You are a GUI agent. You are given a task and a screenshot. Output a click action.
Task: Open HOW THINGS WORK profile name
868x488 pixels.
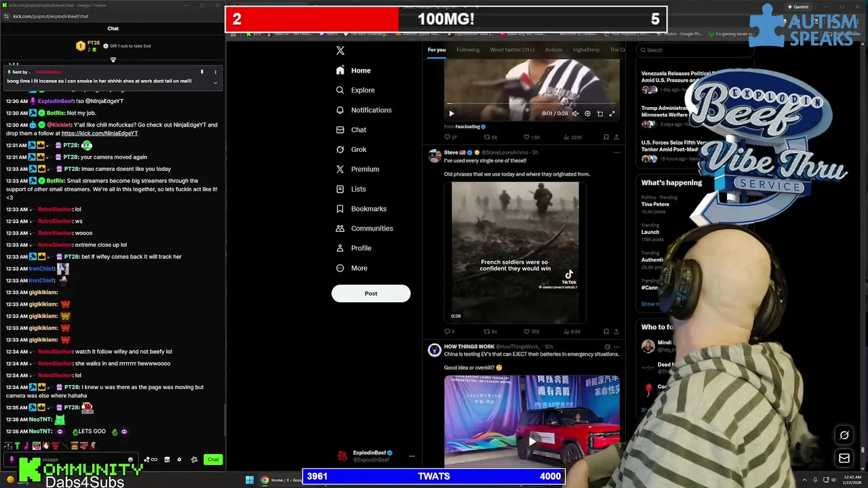(x=469, y=346)
